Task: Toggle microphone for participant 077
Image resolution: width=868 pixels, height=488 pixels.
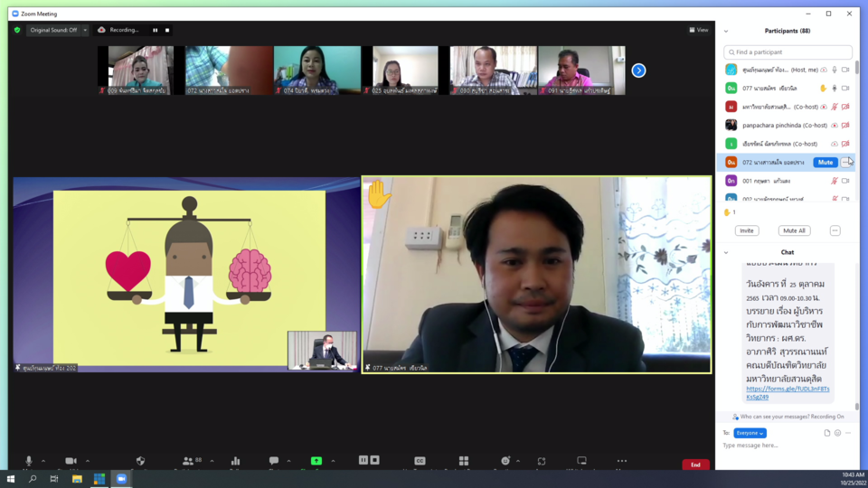Action: 835,88
